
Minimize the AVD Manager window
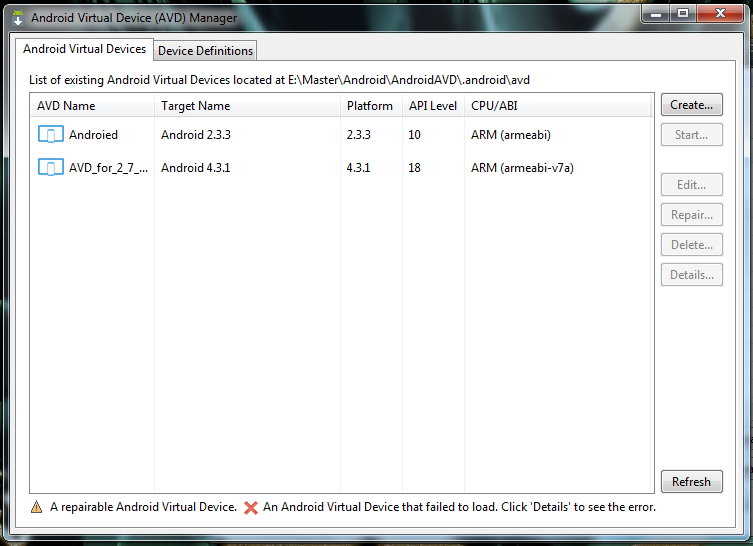coord(656,14)
